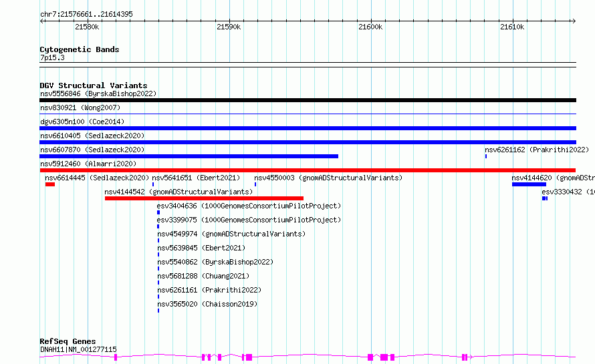Image resolution: width=595 pixels, height=364 pixels.
Task: Open esv3404636 (1000GenomesConsortiumPilotProject) label
Action: (x=249, y=206)
